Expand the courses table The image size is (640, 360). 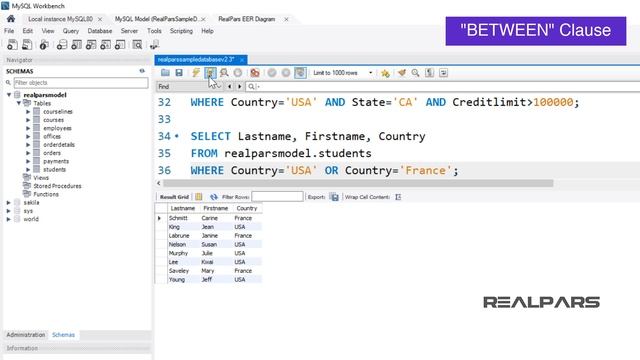(x=28, y=120)
